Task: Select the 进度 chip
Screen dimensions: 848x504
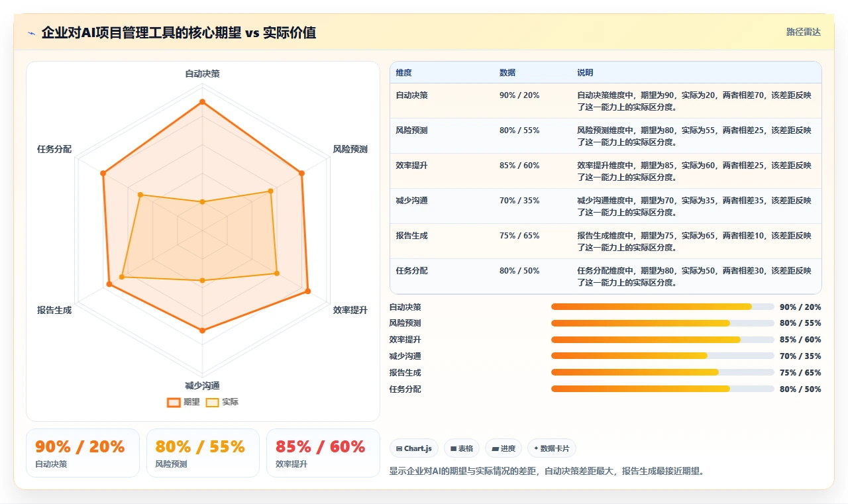Action: 503,448
